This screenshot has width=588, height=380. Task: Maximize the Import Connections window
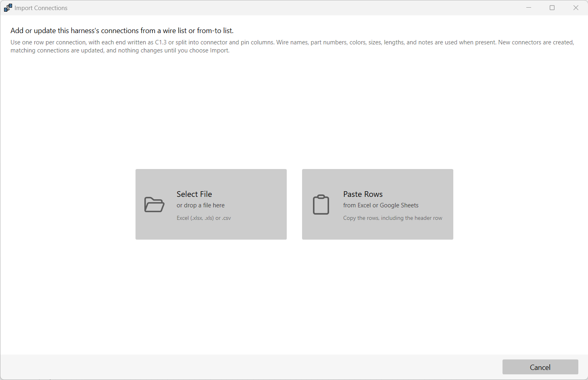coord(552,8)
